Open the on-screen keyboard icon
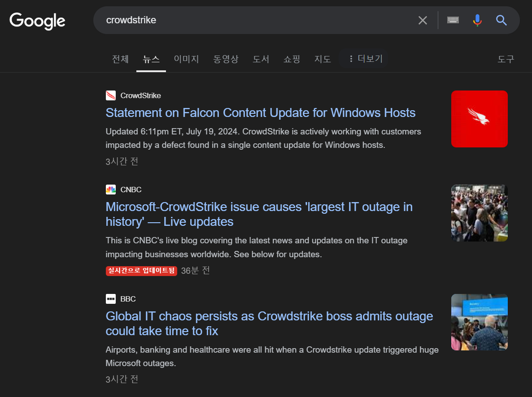This screenshot has height=397, width=532. click(x=453, y=20)
